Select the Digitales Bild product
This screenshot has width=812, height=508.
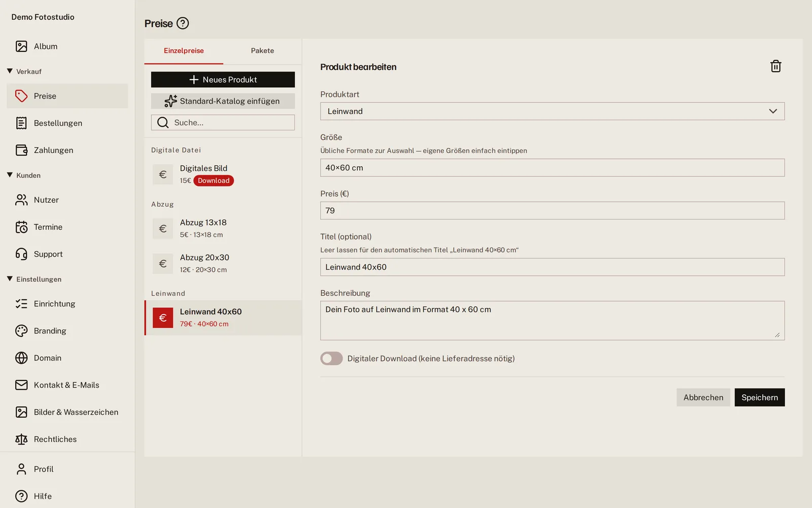tap(223, 174)
